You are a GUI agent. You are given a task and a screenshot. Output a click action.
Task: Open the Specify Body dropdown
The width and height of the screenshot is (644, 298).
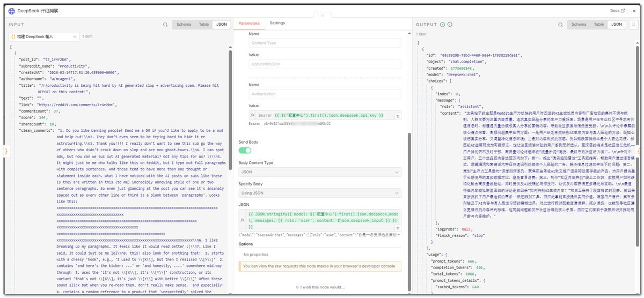320,193
